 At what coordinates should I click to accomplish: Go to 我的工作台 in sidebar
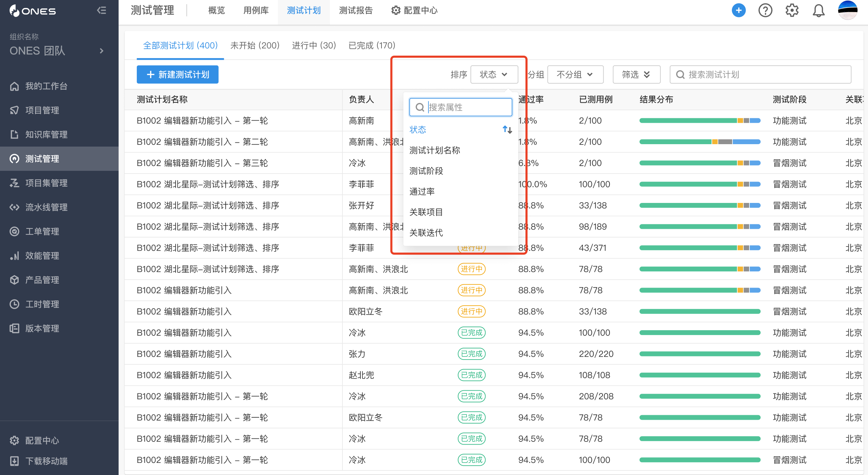(x=59, y=86)
